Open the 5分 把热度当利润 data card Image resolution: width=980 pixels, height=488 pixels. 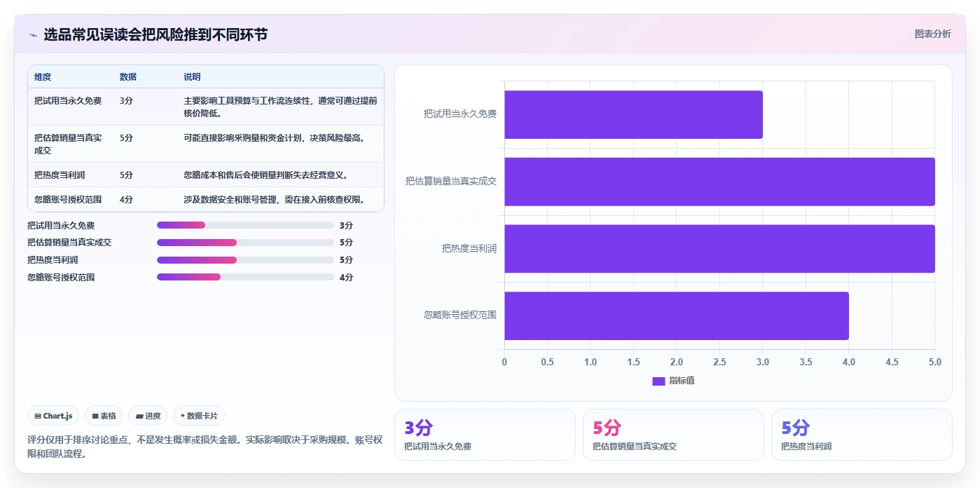(x=862, y=435)
